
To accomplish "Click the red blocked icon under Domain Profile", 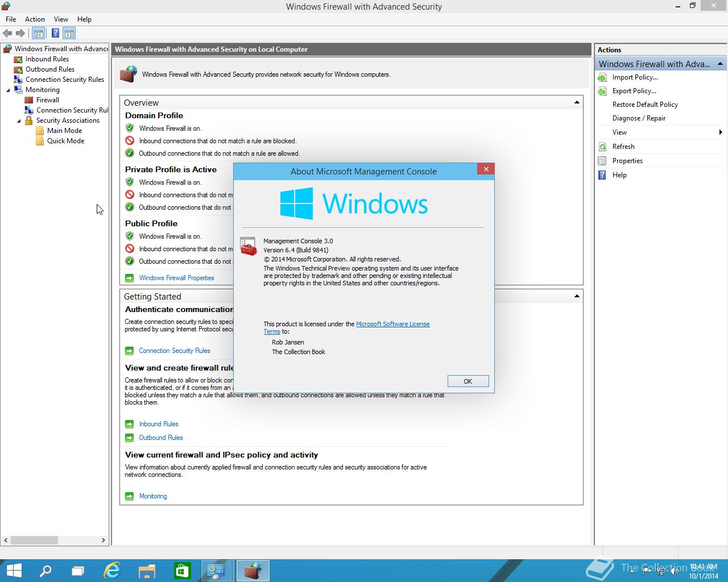I will pyautogui.click(x=130, y=141).
